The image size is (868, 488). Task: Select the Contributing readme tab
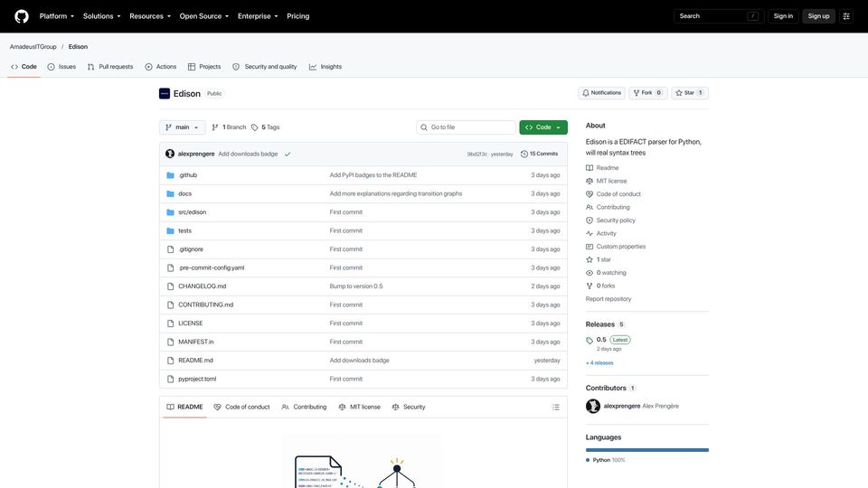click(304, 407)
